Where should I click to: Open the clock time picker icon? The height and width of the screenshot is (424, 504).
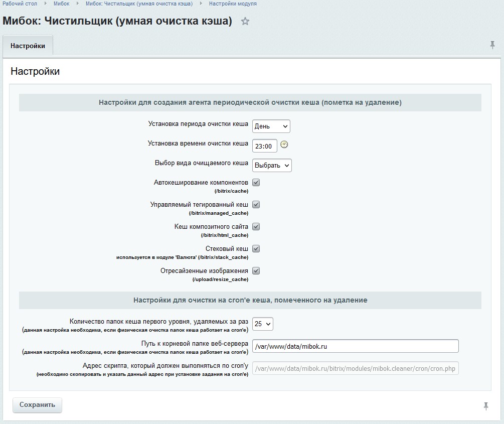284,145
